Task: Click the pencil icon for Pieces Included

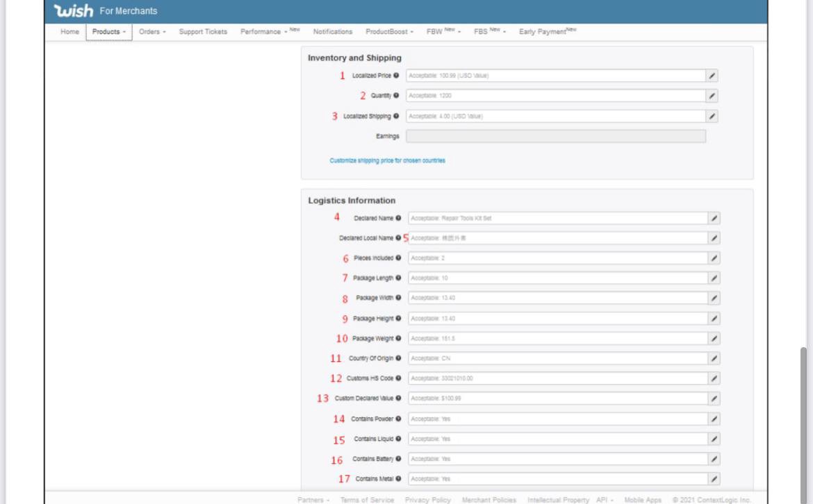Action: [714, 258]
